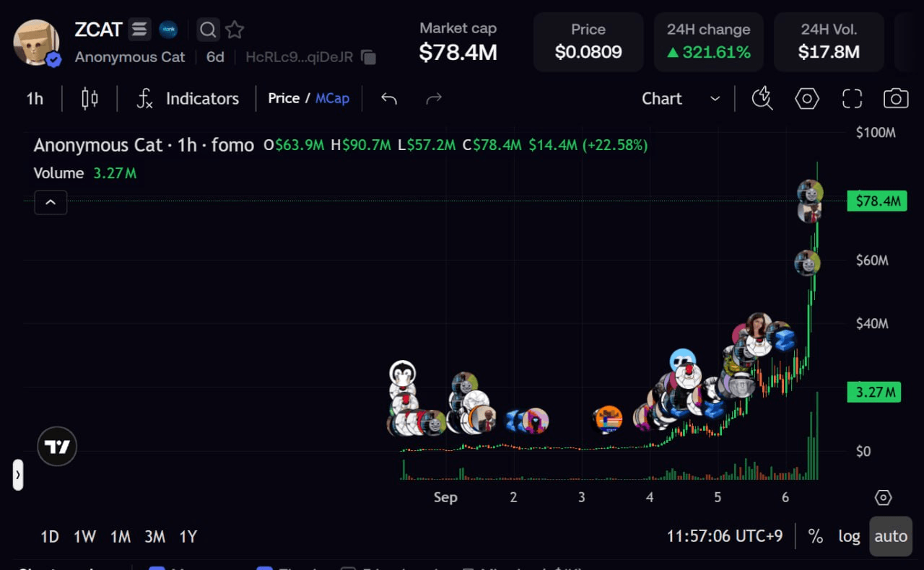
Task: Open the candlestick chart style selector
Action: (x=90, y=99)
